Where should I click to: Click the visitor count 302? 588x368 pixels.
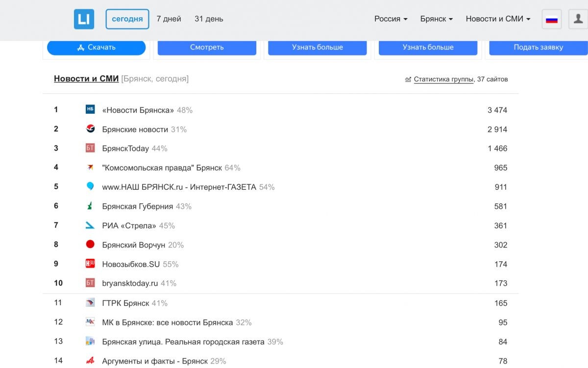tap(501, 245)
